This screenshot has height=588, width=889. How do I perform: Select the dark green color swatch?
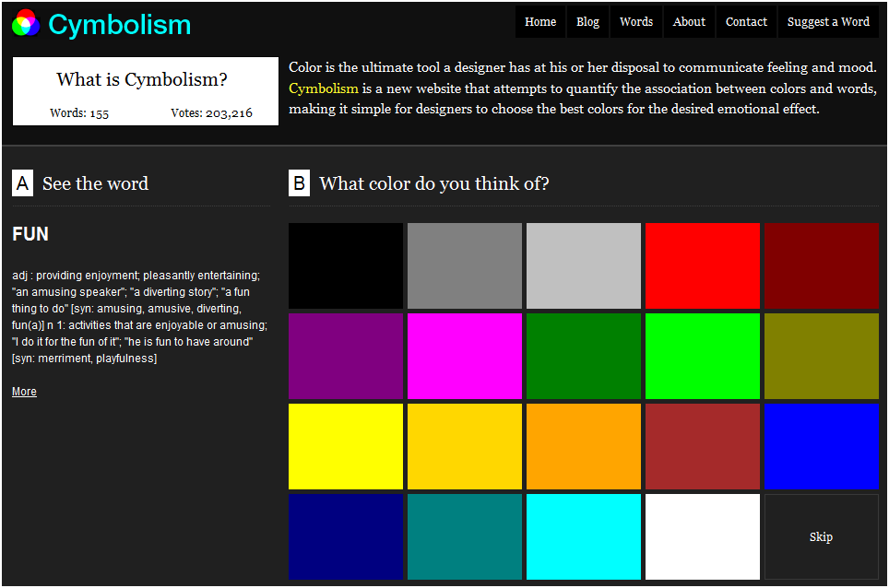pyautogui.click(x=584, y=357)
